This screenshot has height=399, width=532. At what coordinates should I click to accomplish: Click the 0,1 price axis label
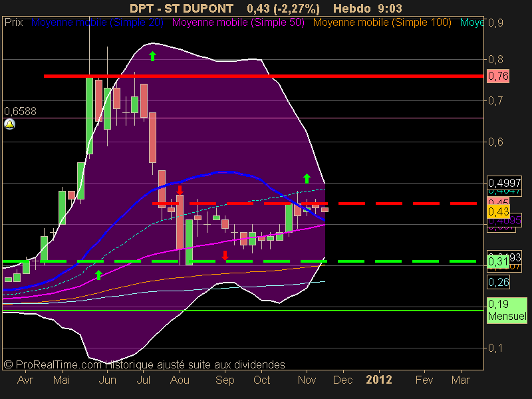495,348
